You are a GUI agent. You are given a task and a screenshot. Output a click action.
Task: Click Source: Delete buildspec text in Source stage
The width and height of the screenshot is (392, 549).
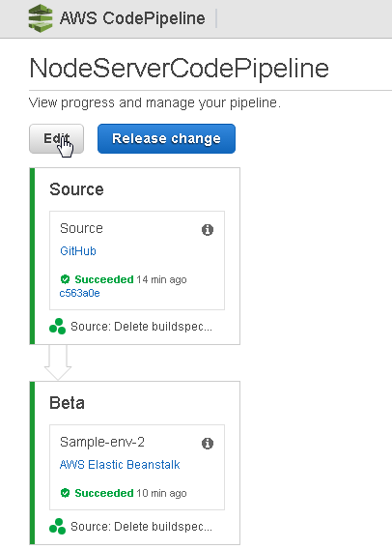tap(141, 327)
